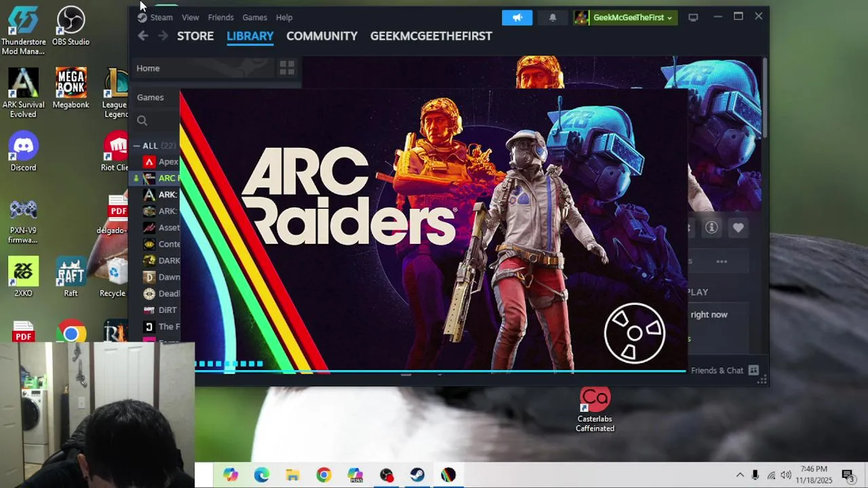
Task: Click the microphone tray icon
Action: tap(755, 475)
